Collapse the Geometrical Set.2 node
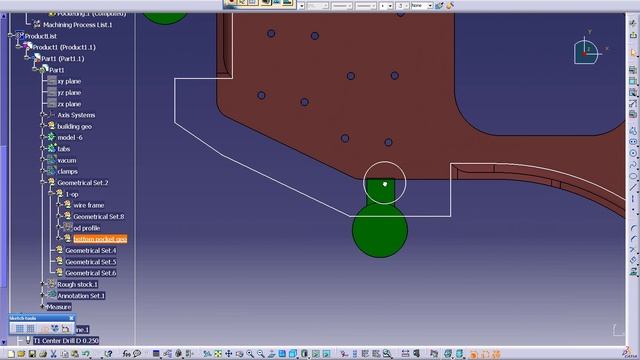640x360 pixels. point(42,182)
